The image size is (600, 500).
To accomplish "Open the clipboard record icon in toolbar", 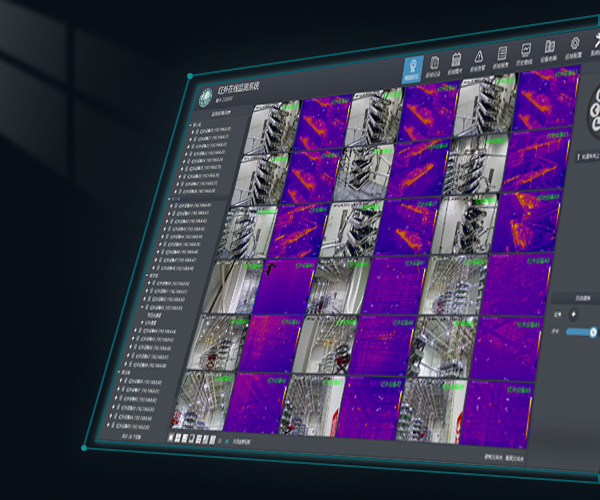I will (434, 62).
